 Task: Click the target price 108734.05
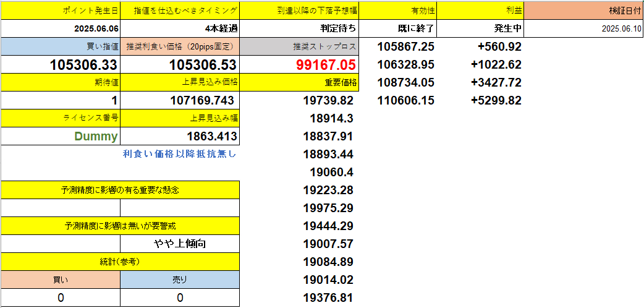(406, 82)
